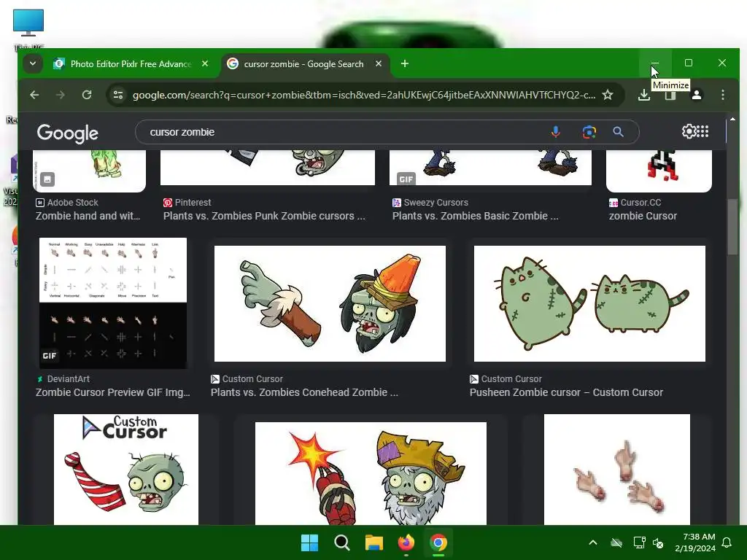The image size is (747, 560).
Task: Open Adobe Stock zombie hand image
Action: tap(89, 171)
